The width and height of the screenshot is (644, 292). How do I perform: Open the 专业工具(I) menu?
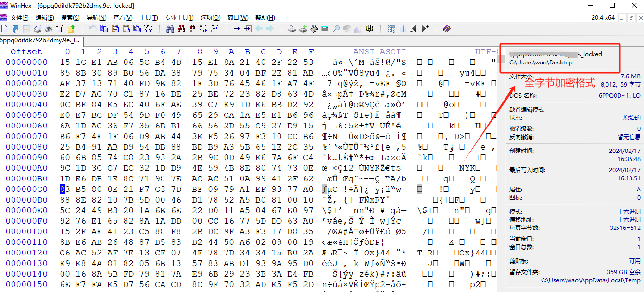point(179,18)
